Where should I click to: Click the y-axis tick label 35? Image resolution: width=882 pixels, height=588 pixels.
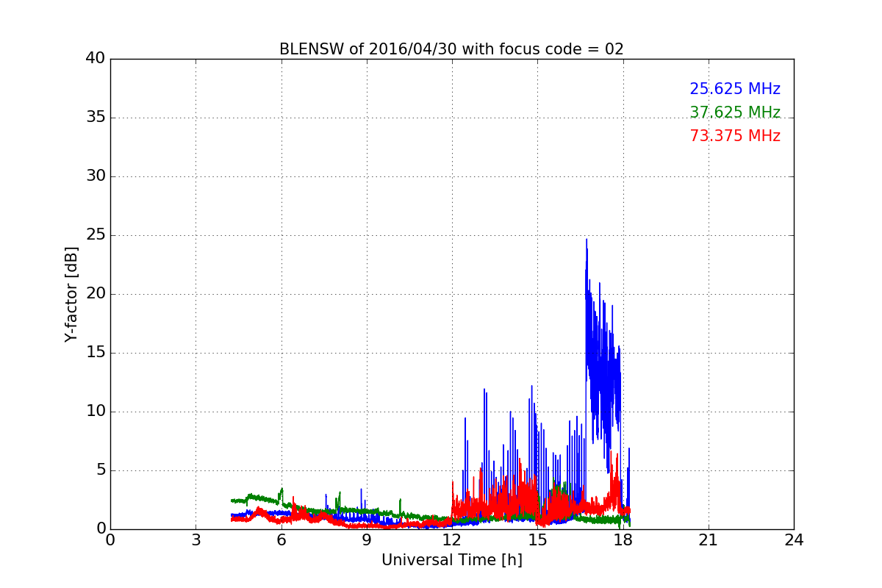[x=96, y=117]
